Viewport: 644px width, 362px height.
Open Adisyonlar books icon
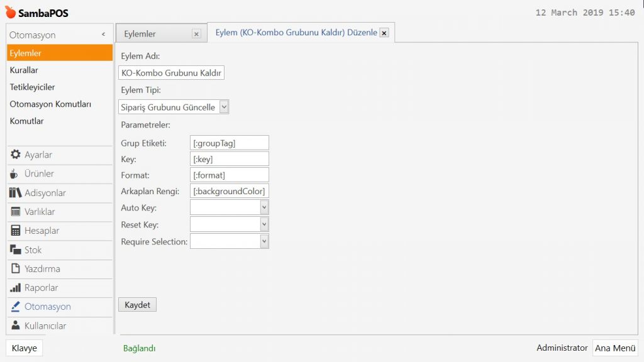coord(16,193)
